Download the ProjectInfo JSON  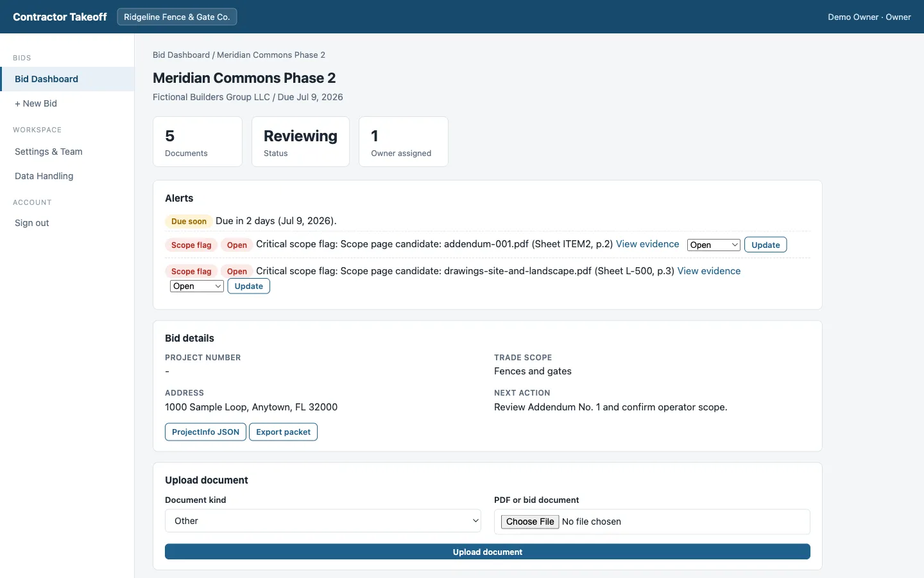click(x=205, y=432)
